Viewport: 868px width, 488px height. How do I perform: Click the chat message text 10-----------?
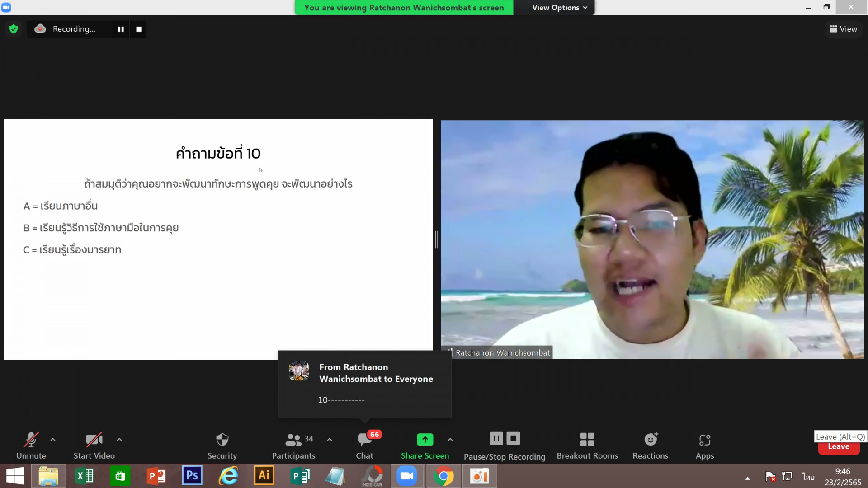tap(341, 400)
